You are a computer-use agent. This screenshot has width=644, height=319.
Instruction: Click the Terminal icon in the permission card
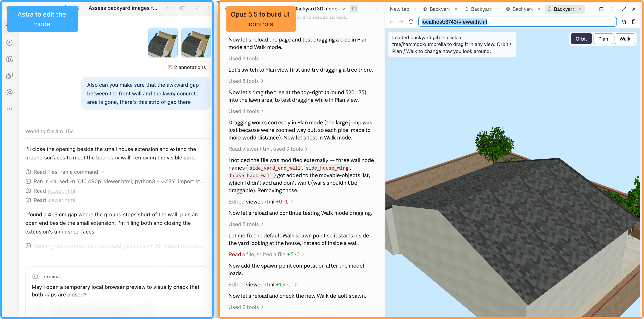pos(35,276)
